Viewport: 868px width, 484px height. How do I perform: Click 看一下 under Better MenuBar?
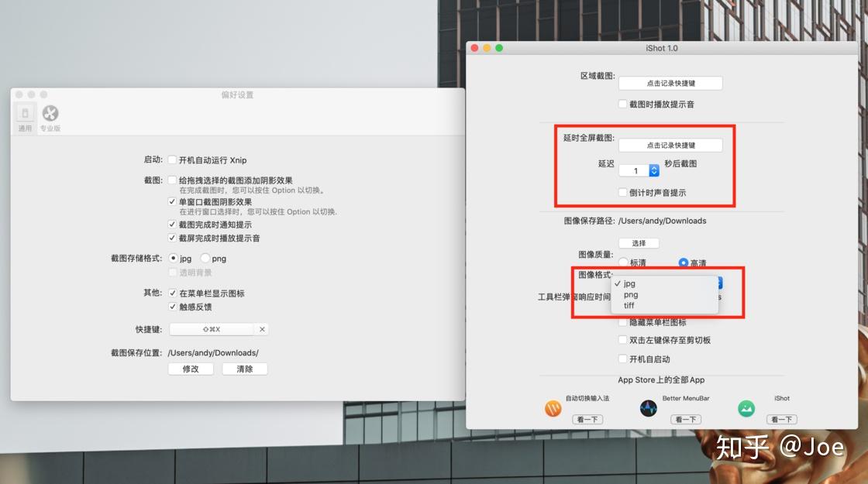pyautogui.click(x=685, y=419)
